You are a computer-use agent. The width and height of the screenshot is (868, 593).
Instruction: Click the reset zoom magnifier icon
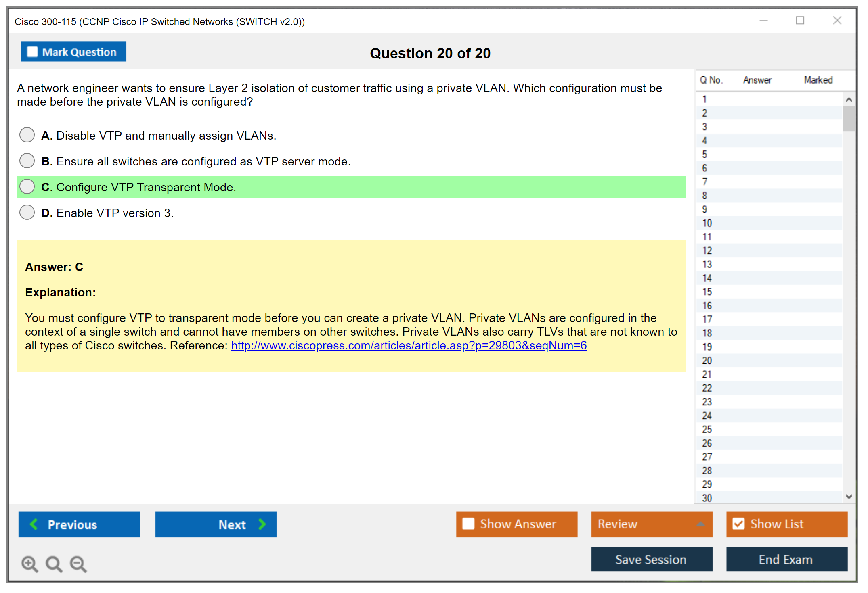coord(53,564)
